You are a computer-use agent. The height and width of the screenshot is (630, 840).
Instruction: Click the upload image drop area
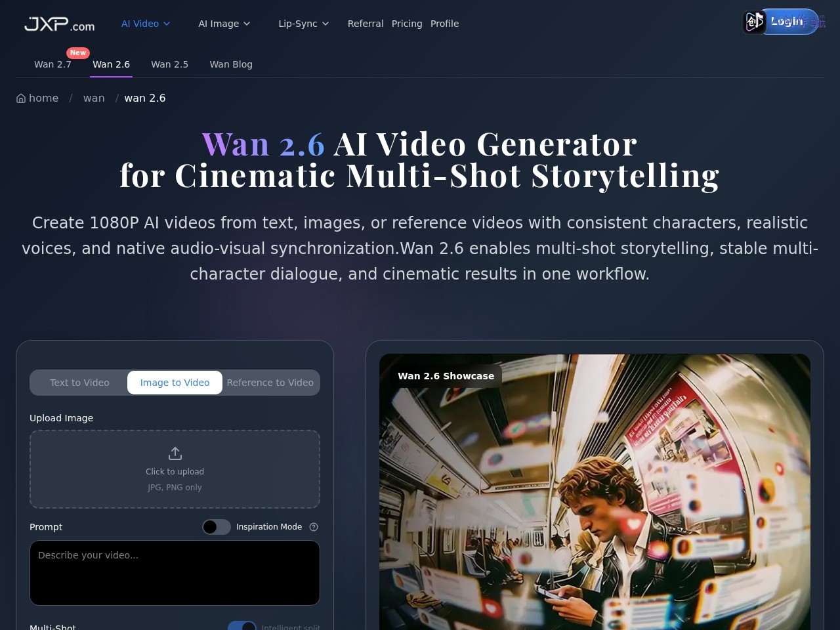click(175, 469)
